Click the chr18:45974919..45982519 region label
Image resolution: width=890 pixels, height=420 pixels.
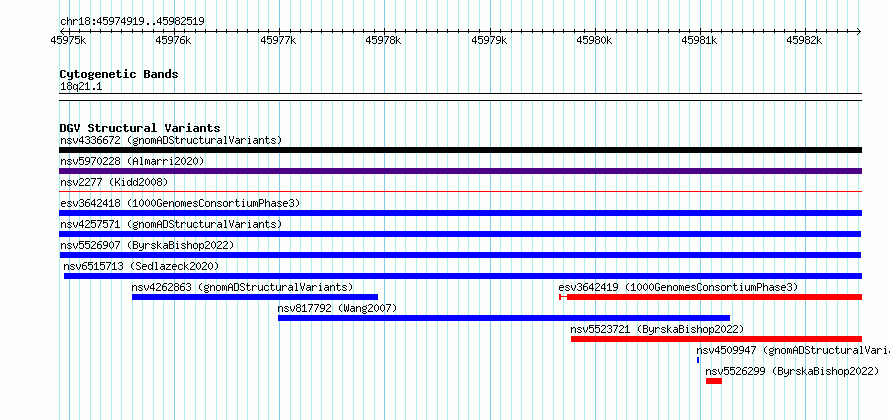click(x=132, y=21)
